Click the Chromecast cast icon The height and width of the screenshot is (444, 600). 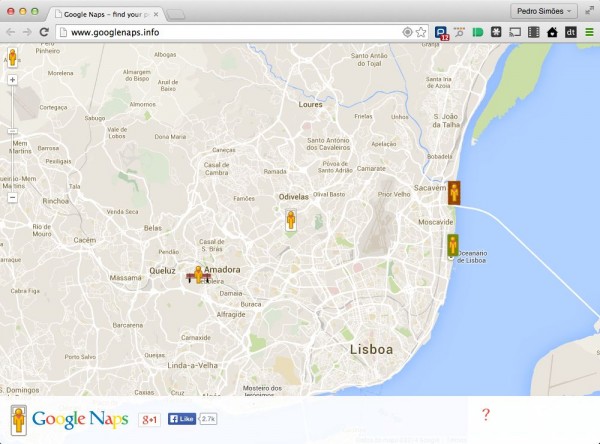click(515, 33)
